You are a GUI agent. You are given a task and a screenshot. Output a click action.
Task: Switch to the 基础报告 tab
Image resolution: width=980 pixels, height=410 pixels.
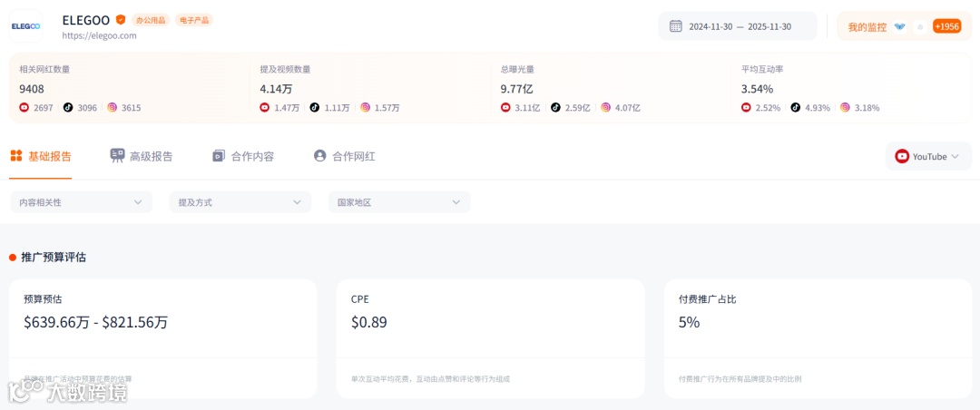click(41, 156)
